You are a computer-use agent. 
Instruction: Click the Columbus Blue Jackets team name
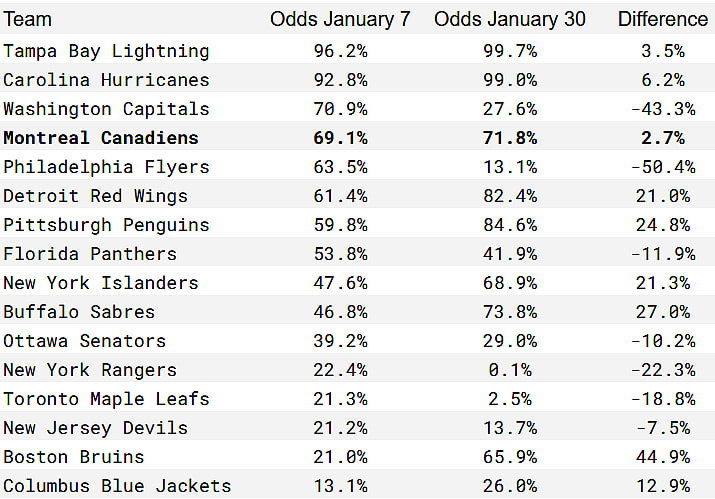117,486
